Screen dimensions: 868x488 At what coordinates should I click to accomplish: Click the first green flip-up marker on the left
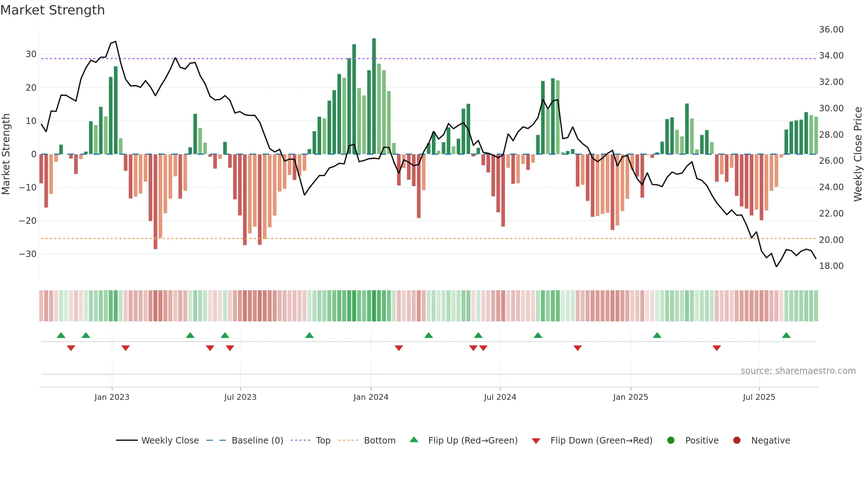pos(61,335)
